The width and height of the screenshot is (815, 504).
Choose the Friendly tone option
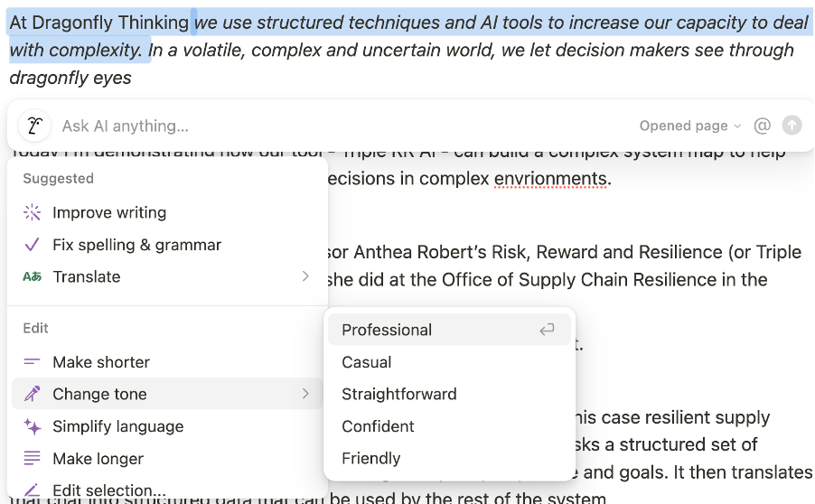370,458
